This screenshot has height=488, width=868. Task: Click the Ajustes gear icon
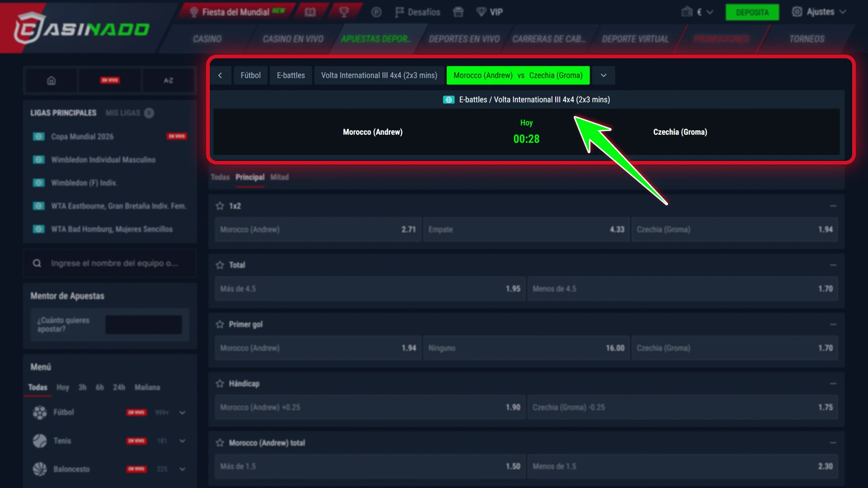pos(797,12)
